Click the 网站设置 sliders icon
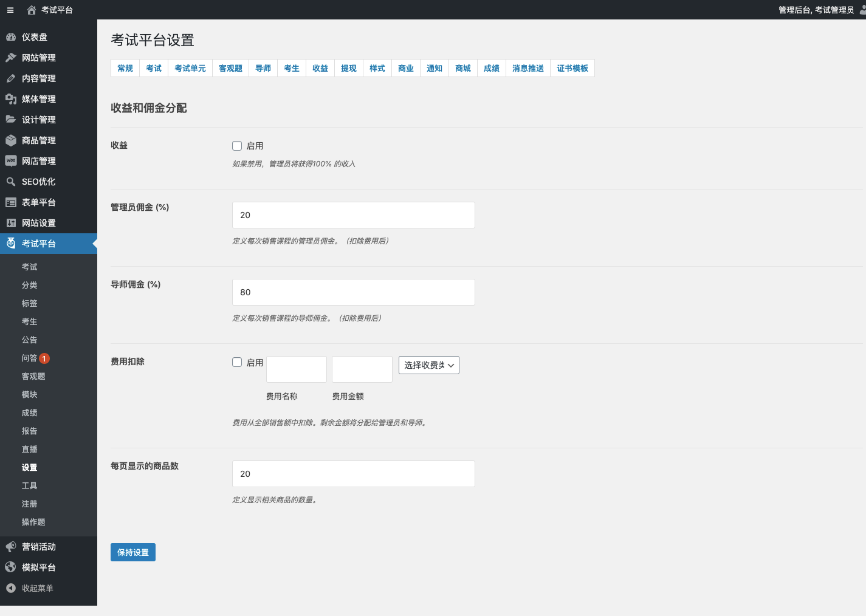Viewport: 866px width, 616px height. click(11, 223)
